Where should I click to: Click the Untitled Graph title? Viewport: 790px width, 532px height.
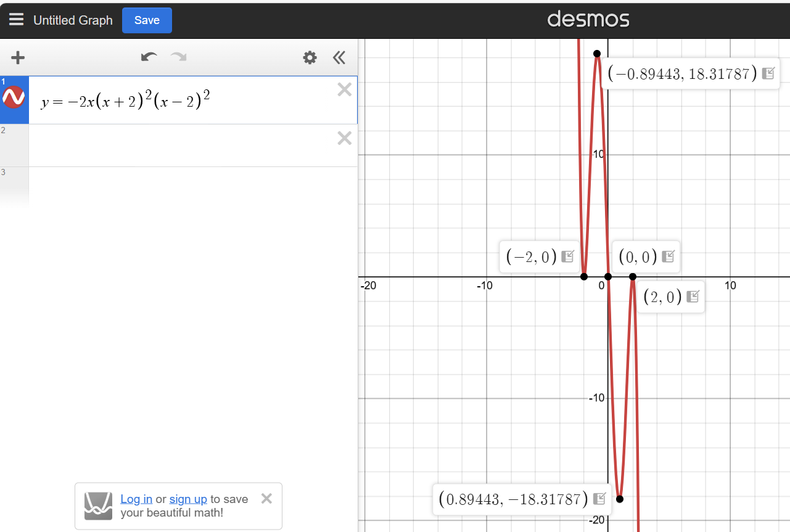tap(73, 20)
